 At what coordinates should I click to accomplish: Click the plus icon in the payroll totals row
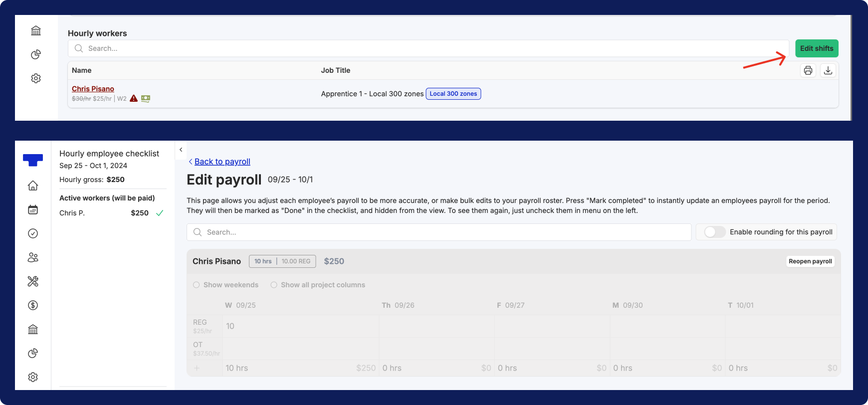click(x=197, y=368)
